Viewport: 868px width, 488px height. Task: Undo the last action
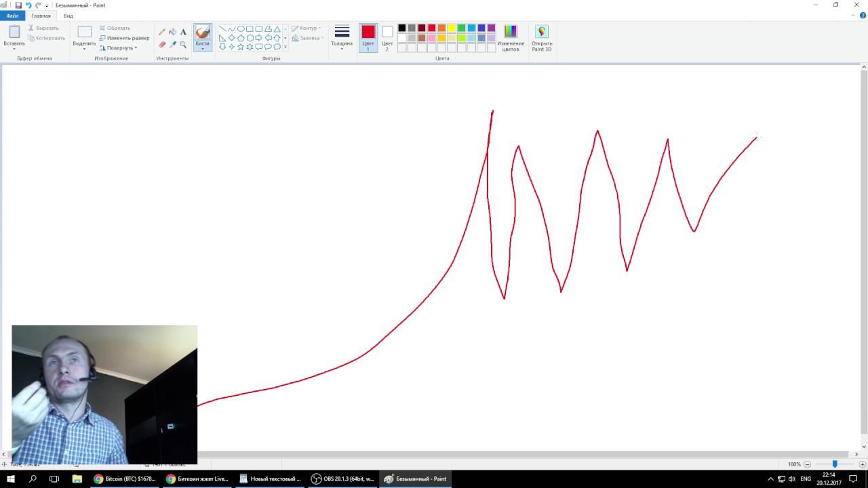tap(28, 5)
